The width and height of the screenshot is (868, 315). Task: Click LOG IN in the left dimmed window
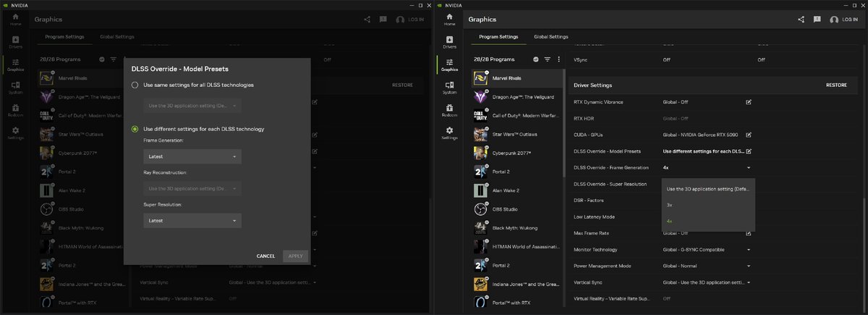[415, 20]
